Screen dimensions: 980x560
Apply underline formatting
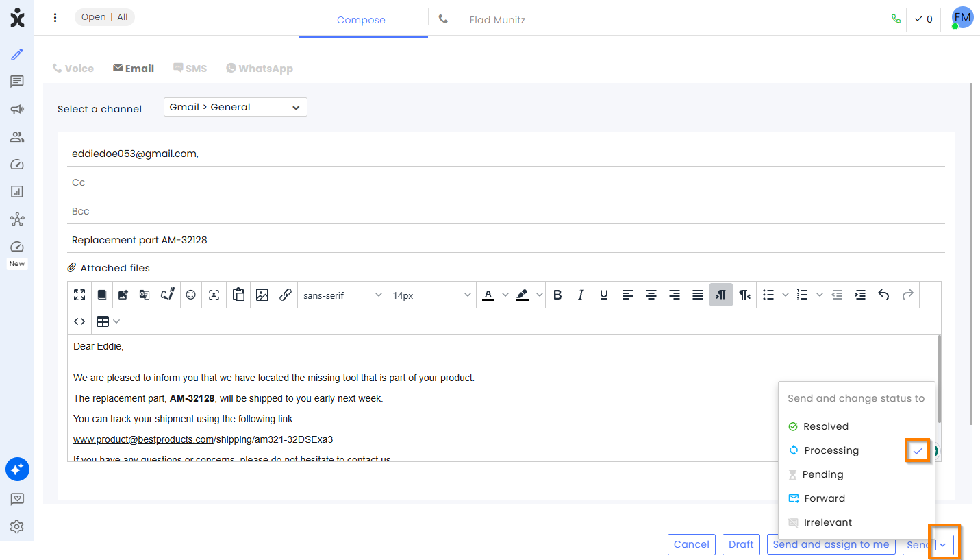(603, 295)
